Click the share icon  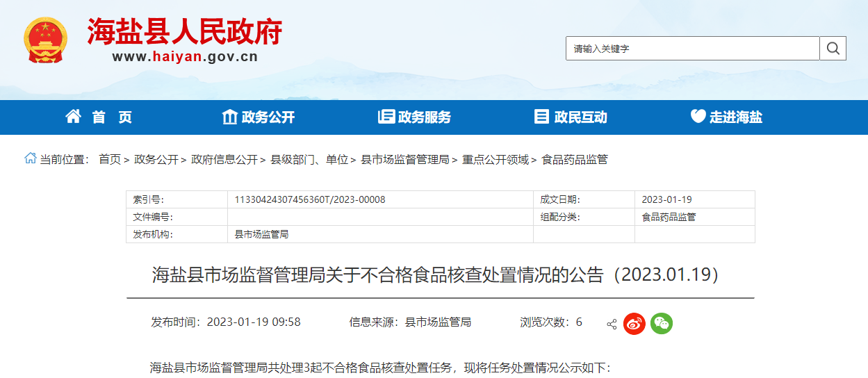pos(612,324)
